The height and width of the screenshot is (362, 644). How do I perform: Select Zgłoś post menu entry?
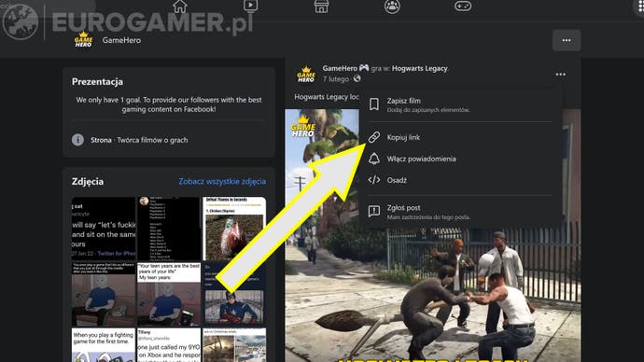(459, 212)
